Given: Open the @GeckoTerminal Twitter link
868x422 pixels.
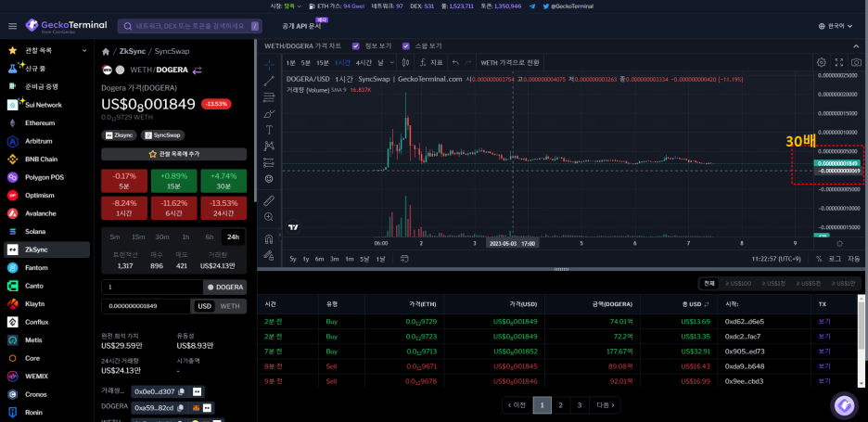Looking at the screenshot, I should point(568,6).
